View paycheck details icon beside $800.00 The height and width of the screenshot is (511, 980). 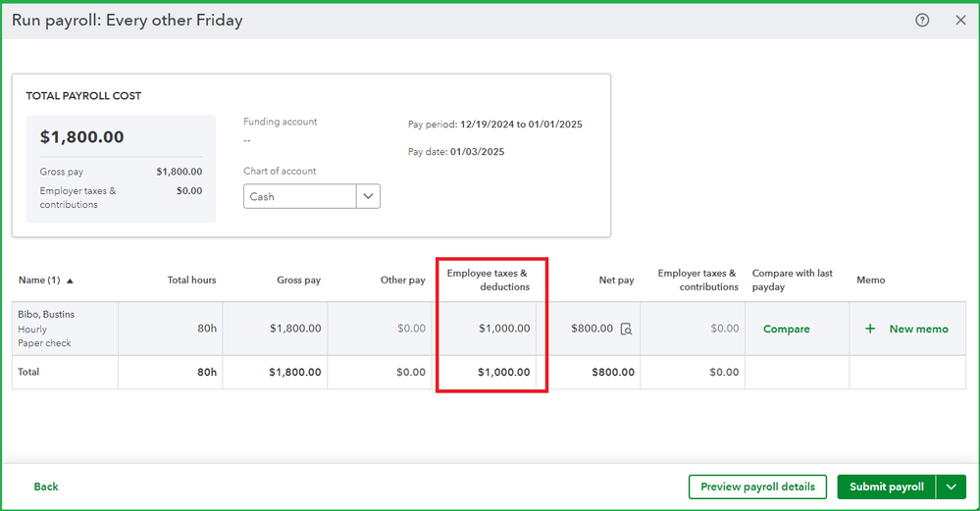[x=625, y=330]
